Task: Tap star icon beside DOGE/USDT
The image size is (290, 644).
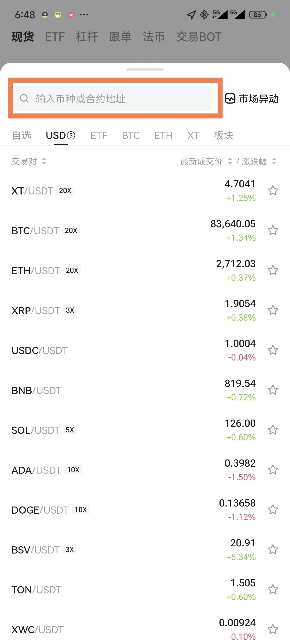Action: click(272, 510)
